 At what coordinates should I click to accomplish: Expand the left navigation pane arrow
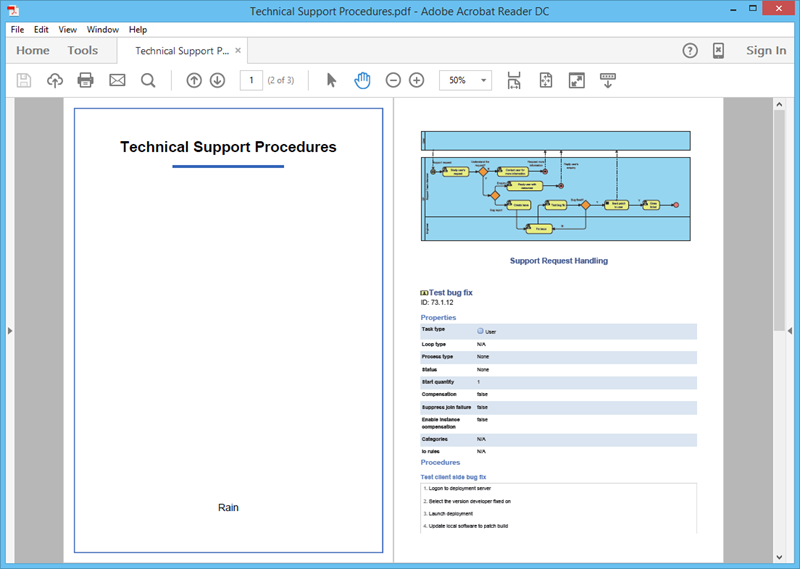[x=8, y=330]
